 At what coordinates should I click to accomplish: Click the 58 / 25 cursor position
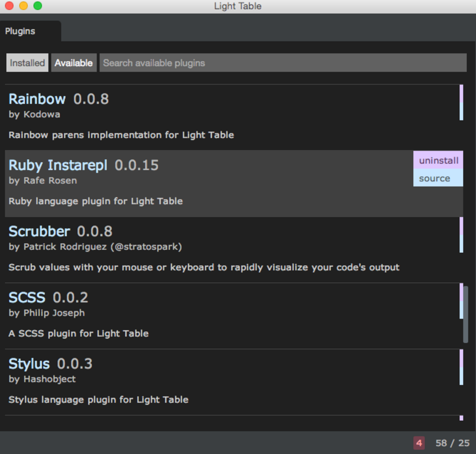[x=452, y=443]
